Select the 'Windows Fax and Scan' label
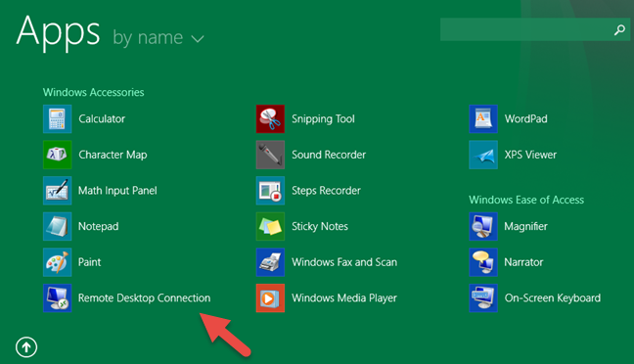The width and height of the screenshot is (634, 364). [344, 262]
